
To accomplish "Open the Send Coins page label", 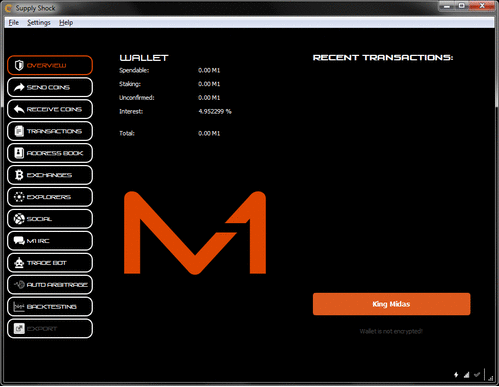I will [48, 87].
